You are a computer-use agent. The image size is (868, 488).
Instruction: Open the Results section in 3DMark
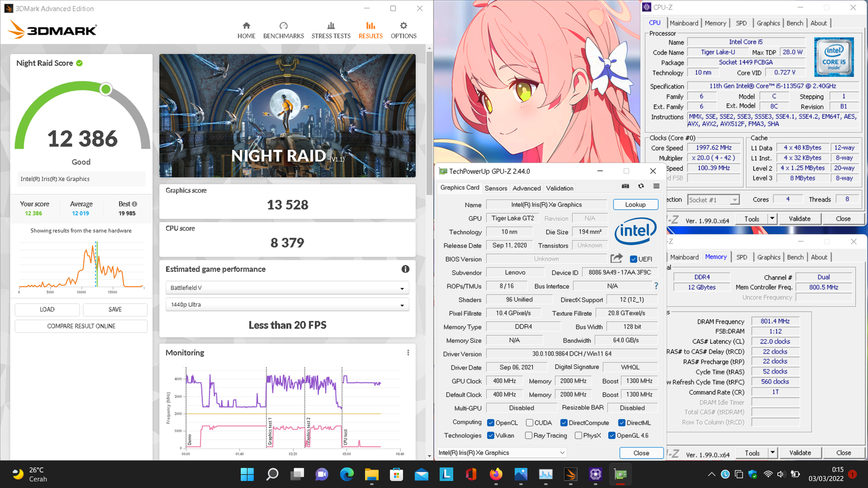(x=371, y=30)
